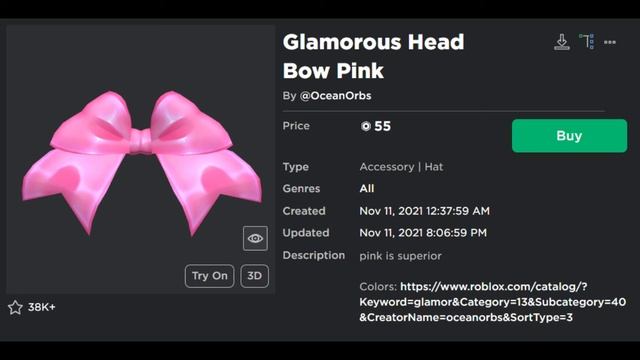Favorite the item with the star icon
The image size is (640, 360).
click(x=15, y=307)
